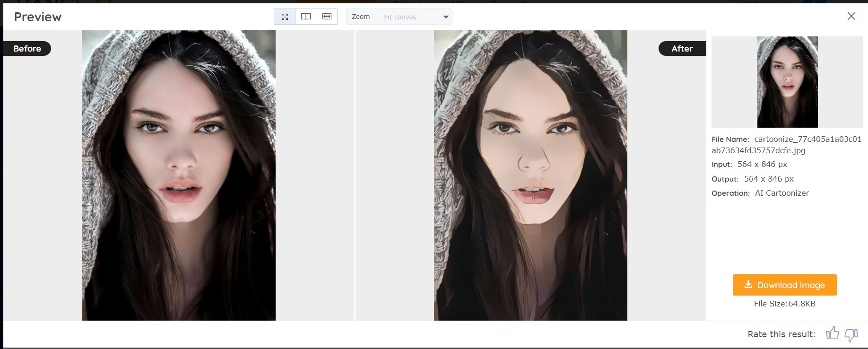
Task: Rate the result with thumbs down
Action: 851,335
